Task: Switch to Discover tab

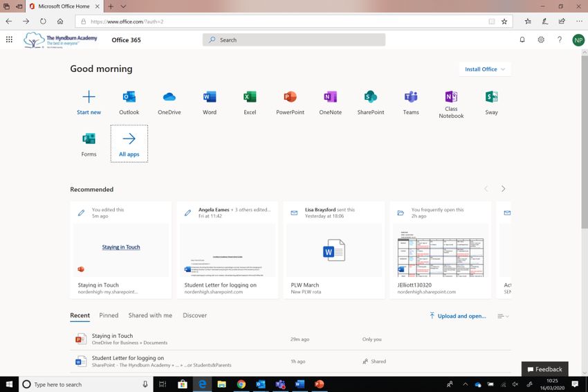Action: (194, 315)
